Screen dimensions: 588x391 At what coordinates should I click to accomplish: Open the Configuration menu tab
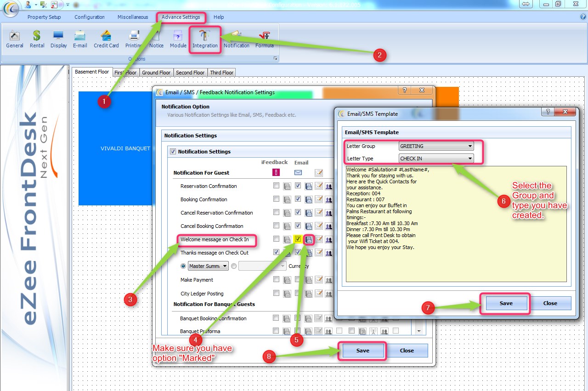[90, 17]
